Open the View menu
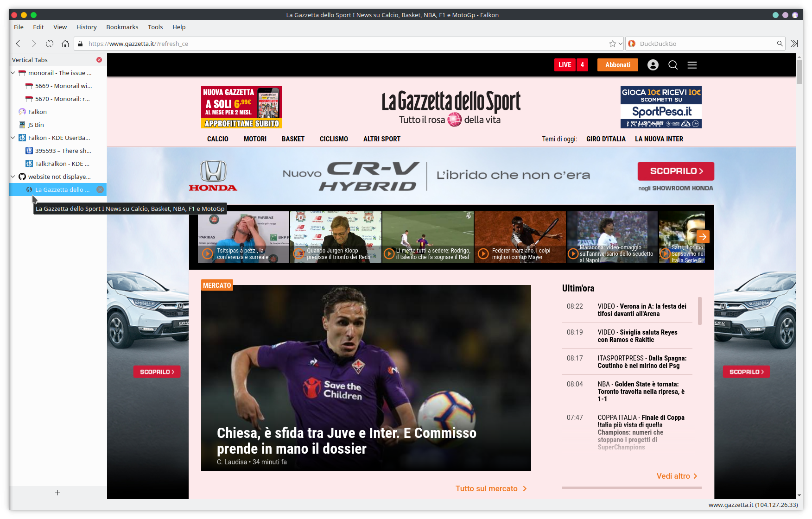The image size is (812, 519). (60, 27)
